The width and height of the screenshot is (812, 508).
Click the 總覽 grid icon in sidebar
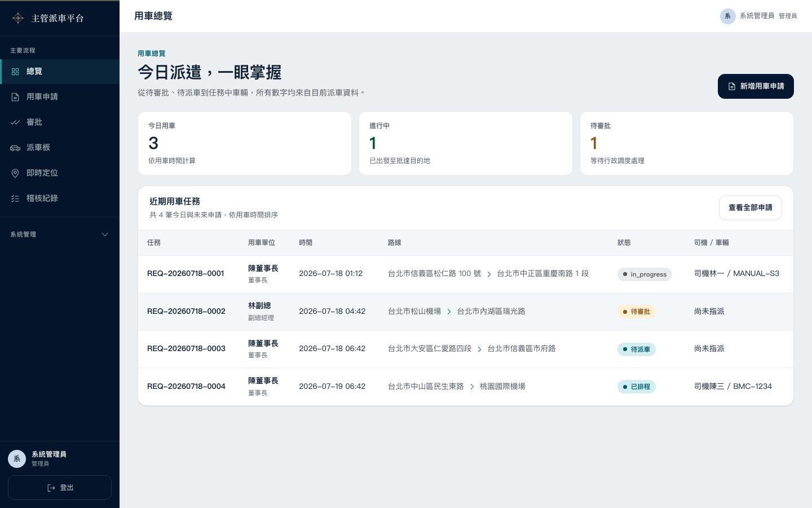tap(15, 72)
